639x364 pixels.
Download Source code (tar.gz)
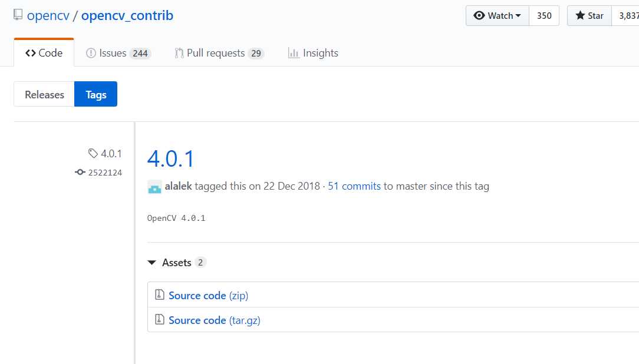click(x=215, y=320)
